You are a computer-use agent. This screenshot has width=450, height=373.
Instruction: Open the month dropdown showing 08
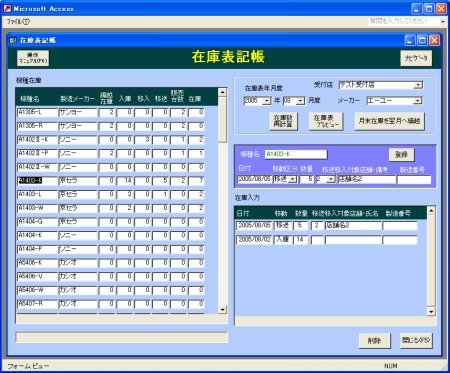300,101
